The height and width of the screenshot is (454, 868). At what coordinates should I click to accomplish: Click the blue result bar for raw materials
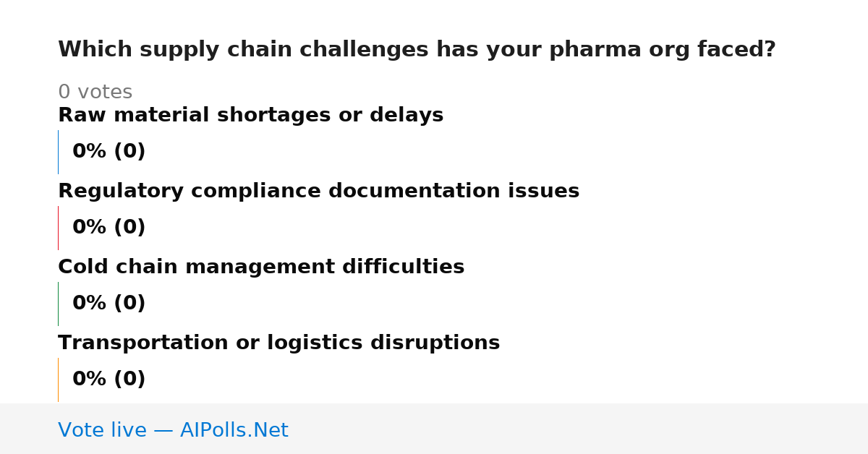(58, 152)
